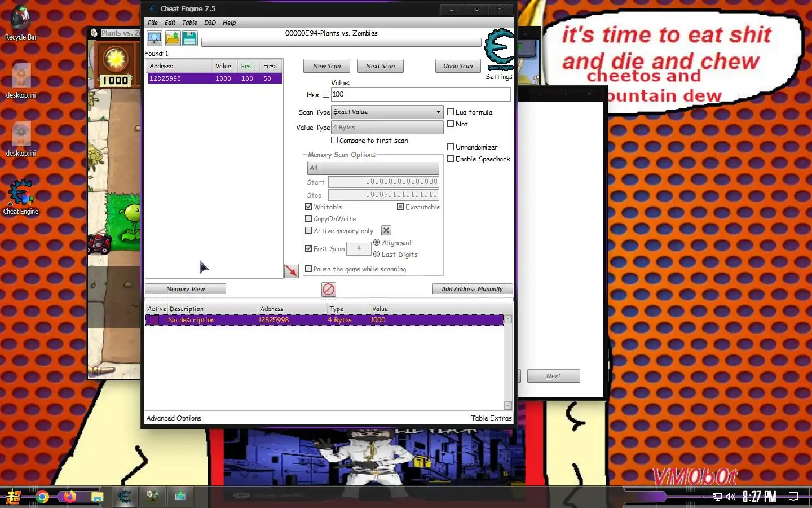Switch to Plants vs. Zombies taskbar icon
This screenshot has height=508, width=812.
152,496
